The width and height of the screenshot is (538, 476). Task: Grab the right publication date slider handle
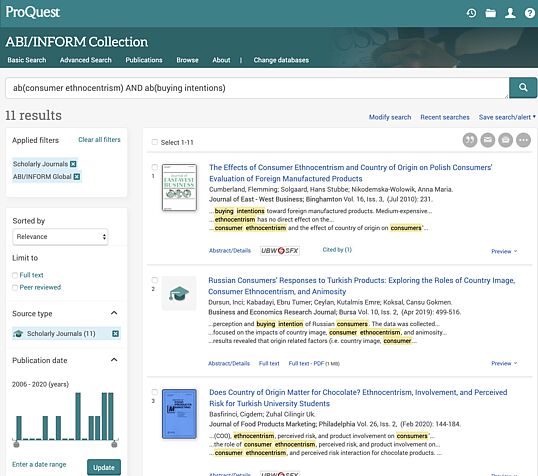114,444
